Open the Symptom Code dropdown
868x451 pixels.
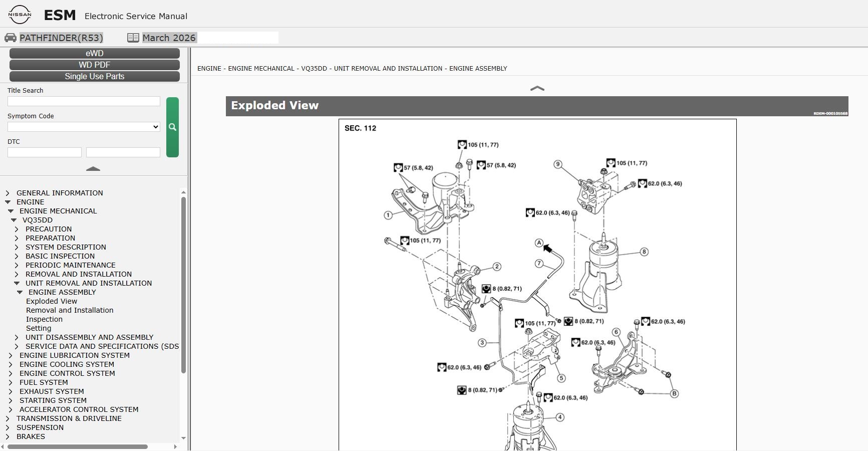click(84, 127)
